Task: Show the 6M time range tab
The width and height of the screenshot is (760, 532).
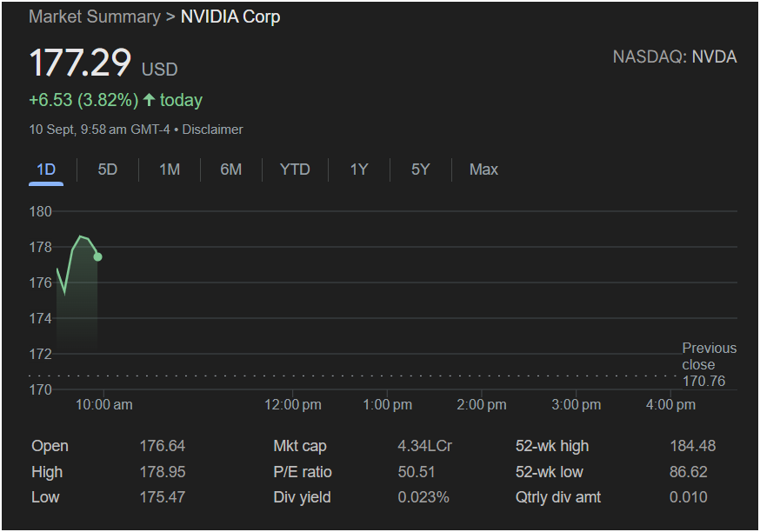Action: [x=230, y=170]
